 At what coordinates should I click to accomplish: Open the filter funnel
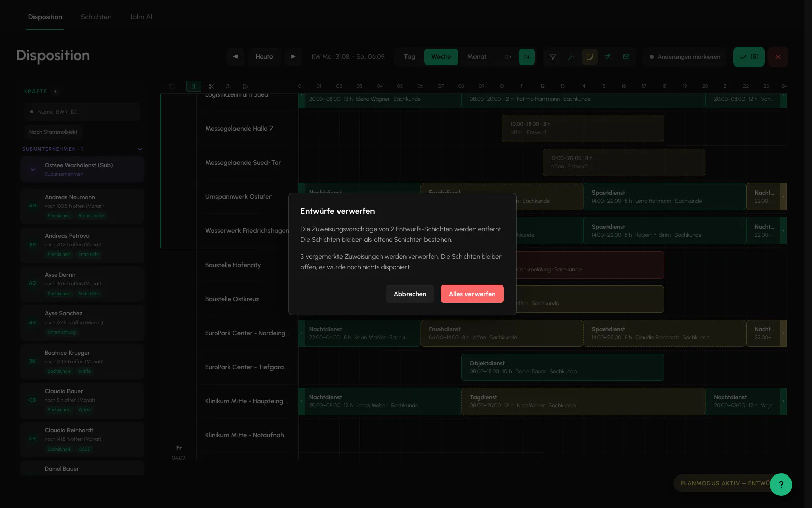coord(553,57)
